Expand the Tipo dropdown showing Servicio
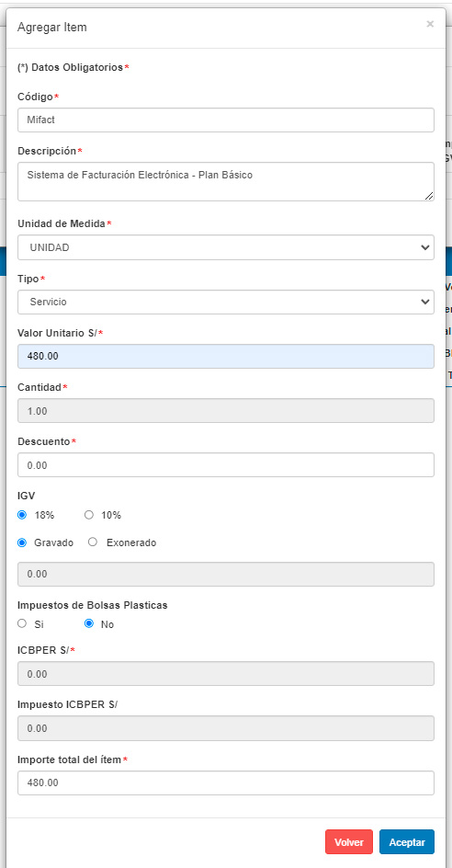This screenshot has height=868, width=452. [226, 302]
